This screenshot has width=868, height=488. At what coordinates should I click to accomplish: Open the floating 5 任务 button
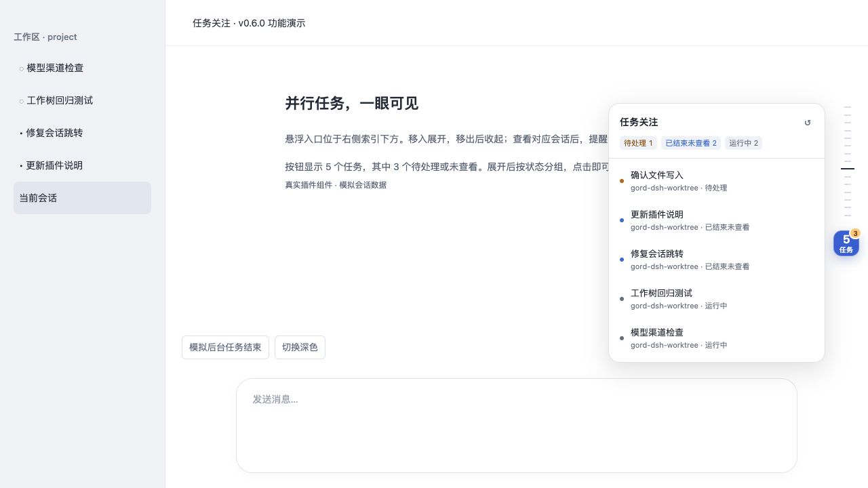tap(846, 243)
